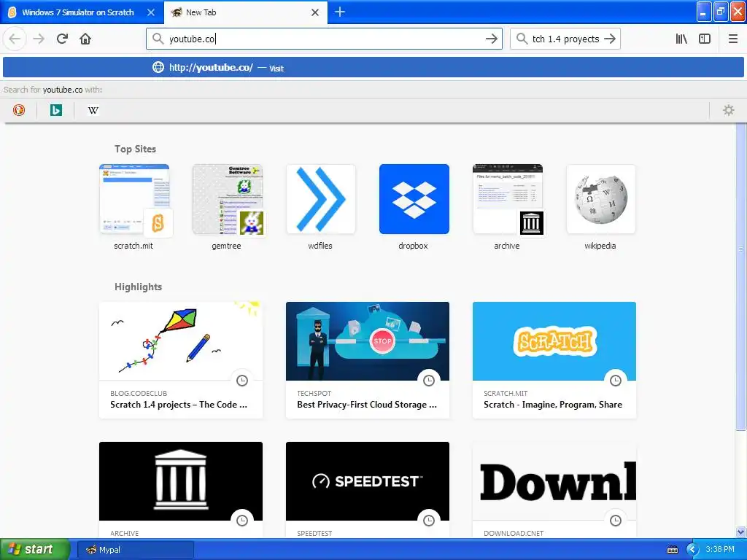Toggle the sidebar icon in toolbar

[705, 39]
